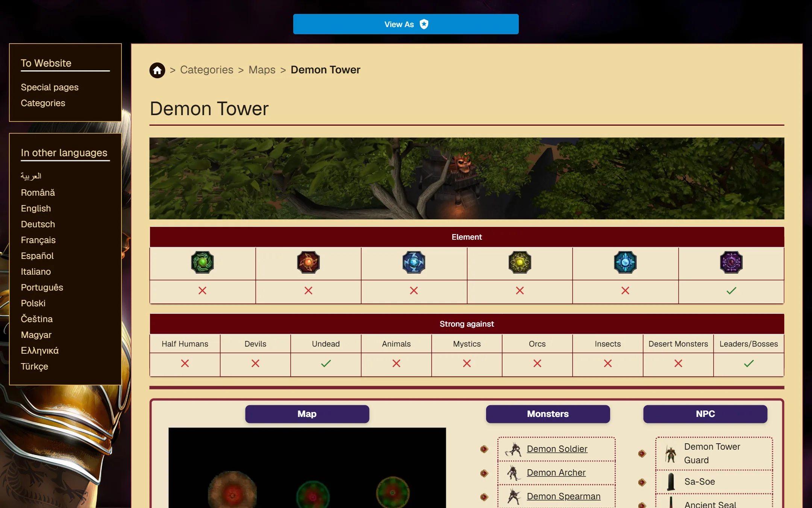The width and height of the screenshot is (812, 508).
Task: Click the red cross under Mystics
Action: [467, 363]
